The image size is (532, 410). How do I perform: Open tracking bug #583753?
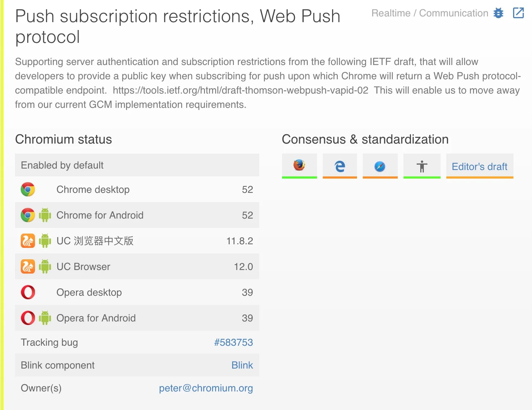(233, 342)
